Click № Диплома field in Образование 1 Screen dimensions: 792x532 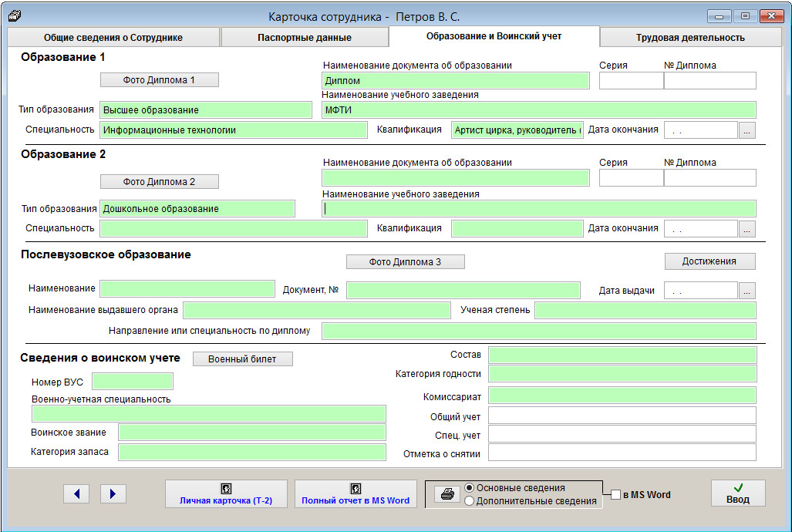pyautogui.click(x=709, y=81)
